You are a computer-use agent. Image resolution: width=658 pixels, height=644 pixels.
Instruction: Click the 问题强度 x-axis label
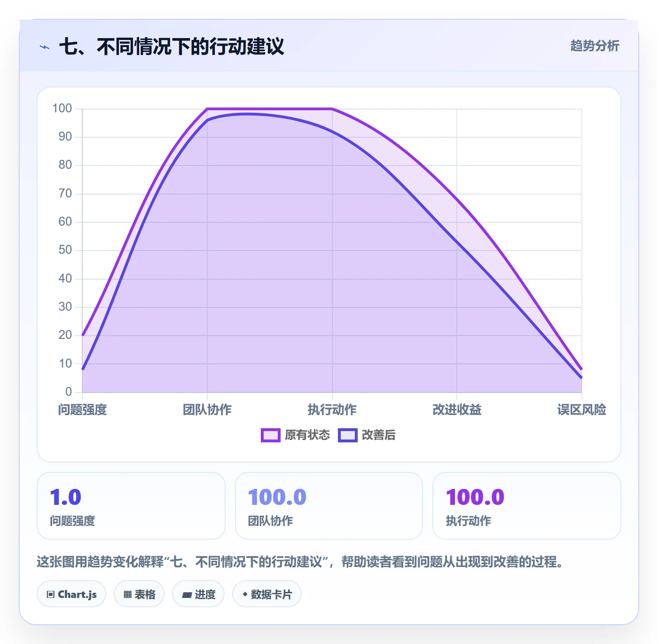coord(83,410)
